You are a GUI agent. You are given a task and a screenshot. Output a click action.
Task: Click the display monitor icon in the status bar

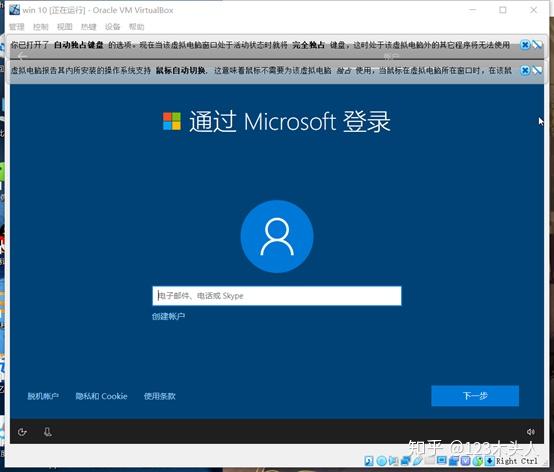(442, 460)
